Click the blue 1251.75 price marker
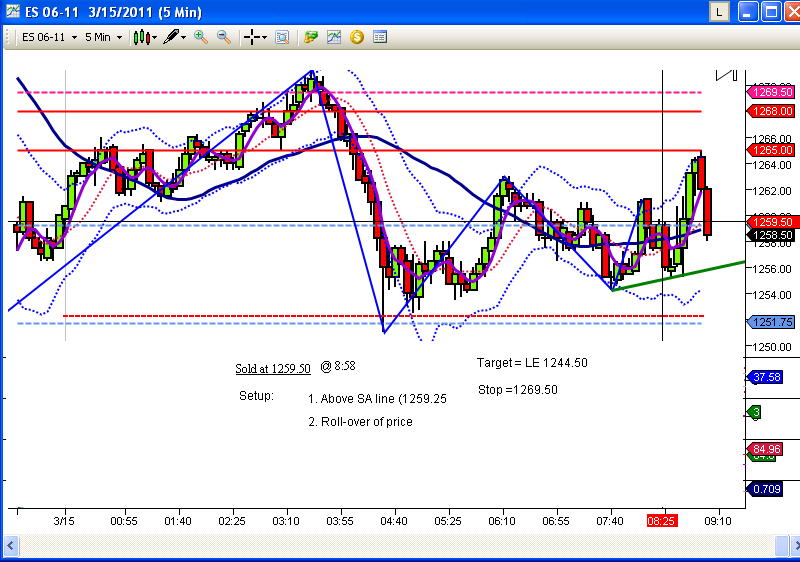The width and height of the screenshot is (800, 562). pos(771,322)
